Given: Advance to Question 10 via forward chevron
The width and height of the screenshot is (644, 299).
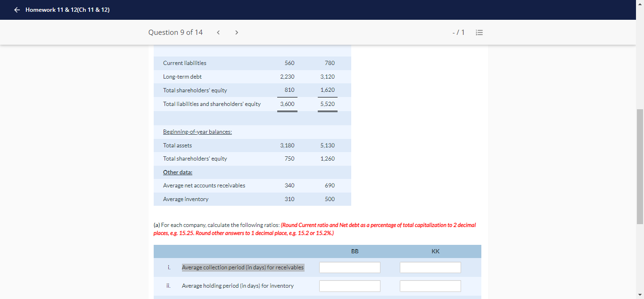Looking at the screenshot, I should [x=236, y=32].
